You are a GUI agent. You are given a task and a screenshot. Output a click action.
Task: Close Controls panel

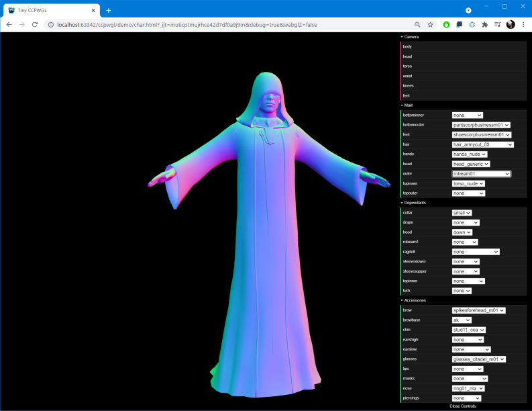tap(463, 406)
